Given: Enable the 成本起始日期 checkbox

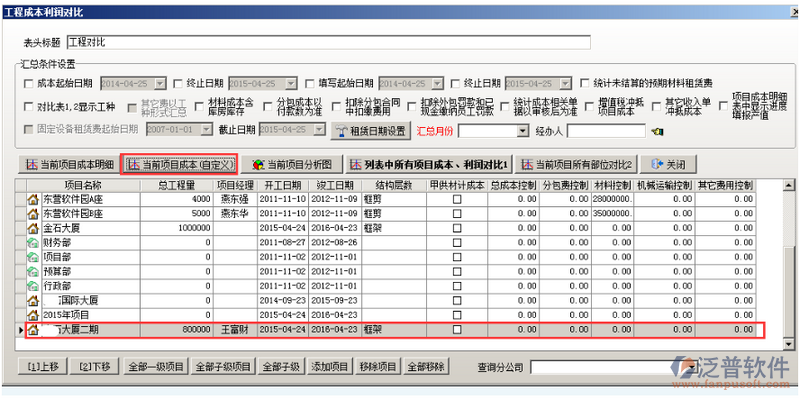Looking at the screenshot, I should coord(28,84).
